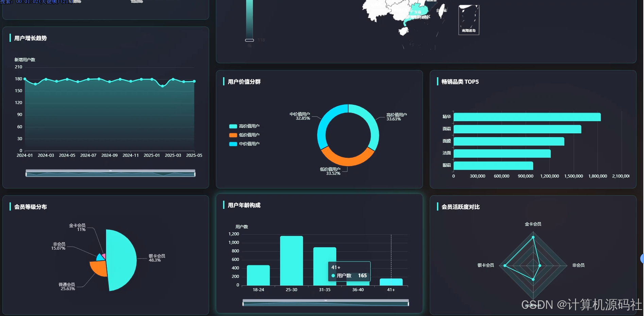Click the 畅销品类 TOP5 panel title
Screen dimensions: 644x316
pyautogui.click(x=460, y=82)
